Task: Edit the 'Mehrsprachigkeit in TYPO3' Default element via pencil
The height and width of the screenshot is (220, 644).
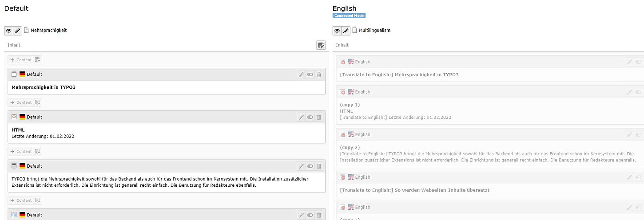Action: (301, 75)
